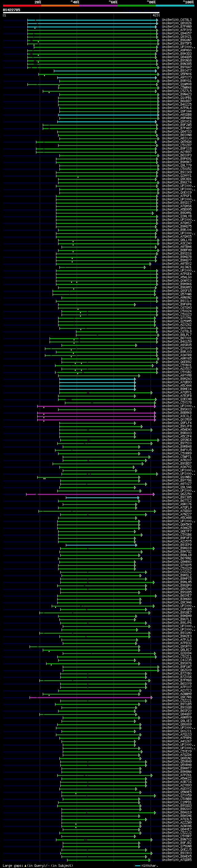Click the UniRef100_B4G159 label
Viewport: 197px width, 868px height.
[x=177, y=342]
